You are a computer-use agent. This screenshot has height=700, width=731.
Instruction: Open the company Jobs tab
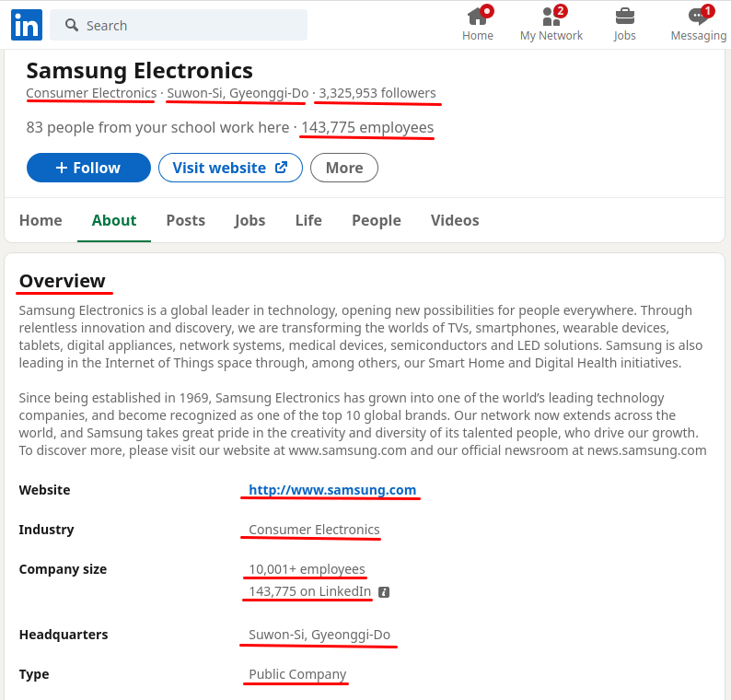[x=249, y=220]
